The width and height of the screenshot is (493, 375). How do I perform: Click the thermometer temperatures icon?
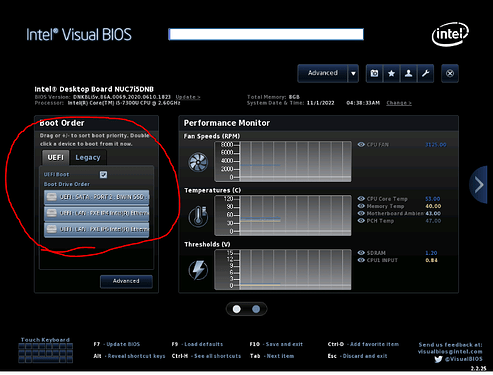click(198, 216)
